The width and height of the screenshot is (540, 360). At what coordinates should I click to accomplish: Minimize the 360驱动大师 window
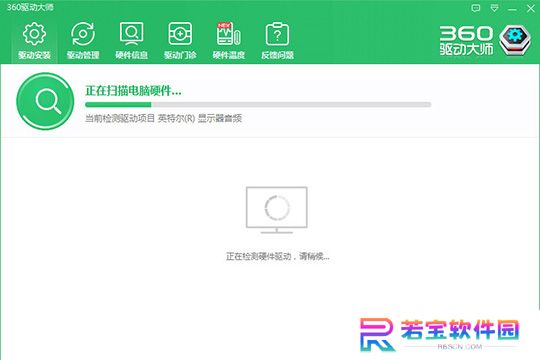pyautogui.click(x=512, y=9)
